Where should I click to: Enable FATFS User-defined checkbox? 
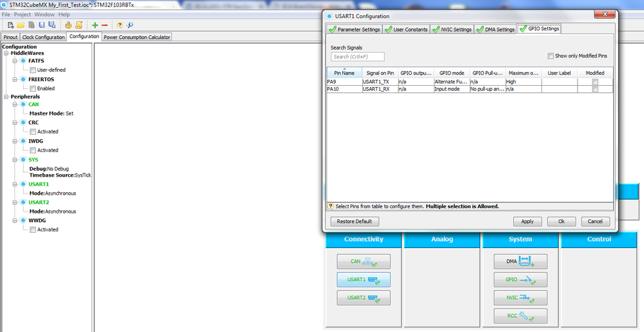click(33, 70)
